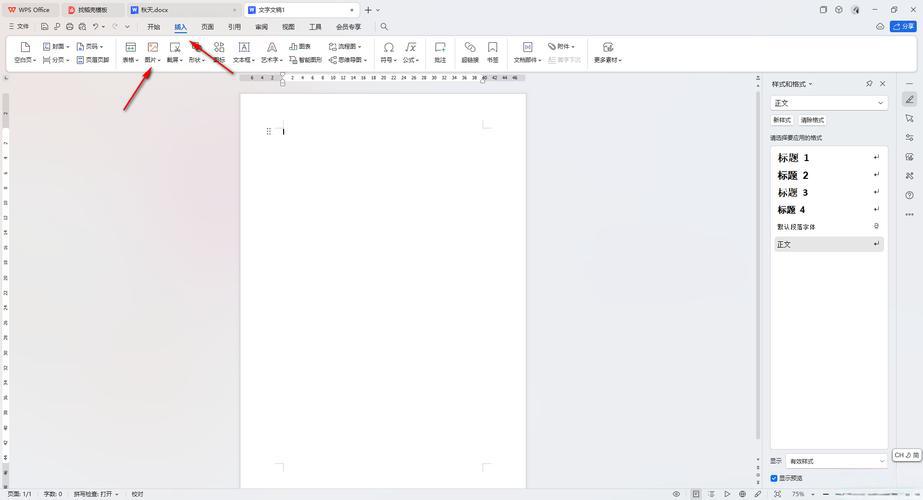Viewport: 923px width, 500px height.
Task: Insert a 文本框 (Text box)
Action: tap(244, 48)
